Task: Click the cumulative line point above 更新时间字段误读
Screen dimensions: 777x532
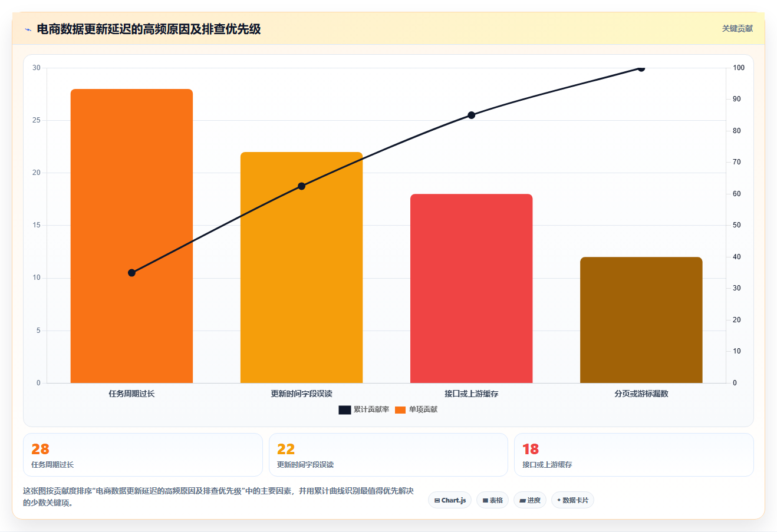Action: pyautogui.click(x=301, y=186)
